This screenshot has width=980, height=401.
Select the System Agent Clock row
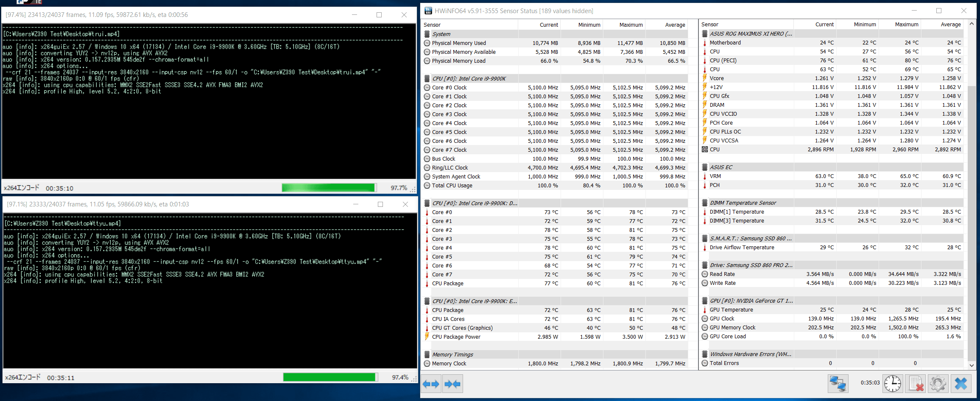tap(555, 176)
